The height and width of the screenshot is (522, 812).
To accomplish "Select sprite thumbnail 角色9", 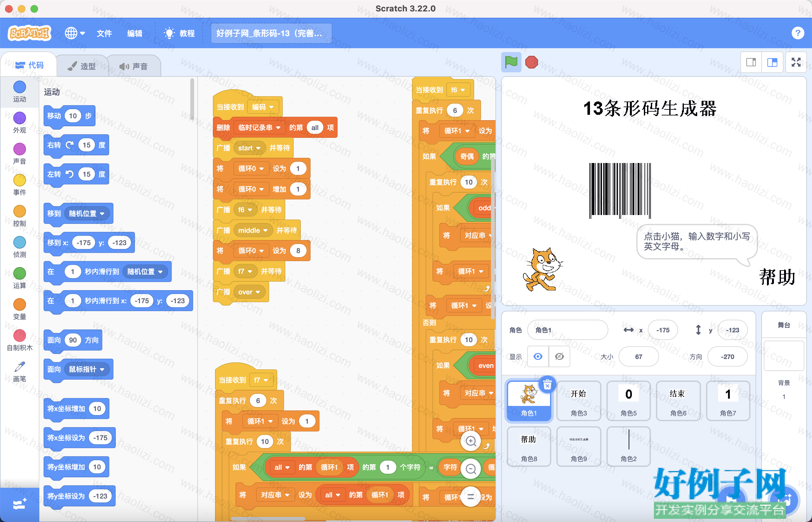I will tap(579, 447).
